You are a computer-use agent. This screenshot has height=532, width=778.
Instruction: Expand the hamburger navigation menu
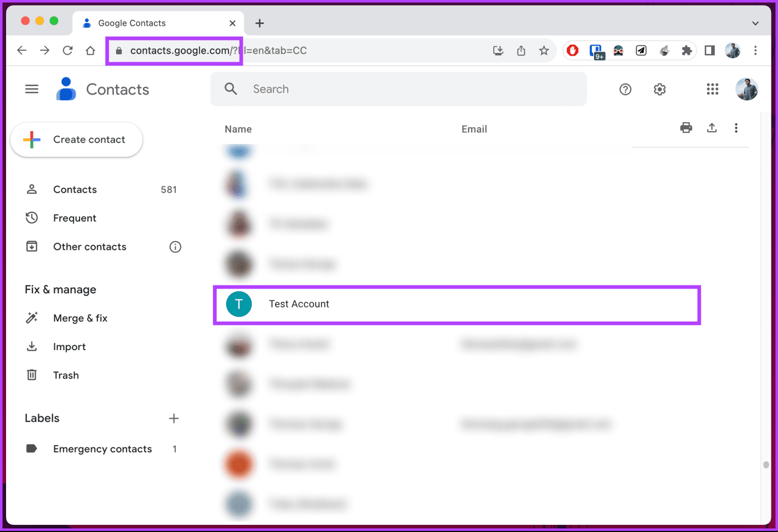[x=31, y=89]
